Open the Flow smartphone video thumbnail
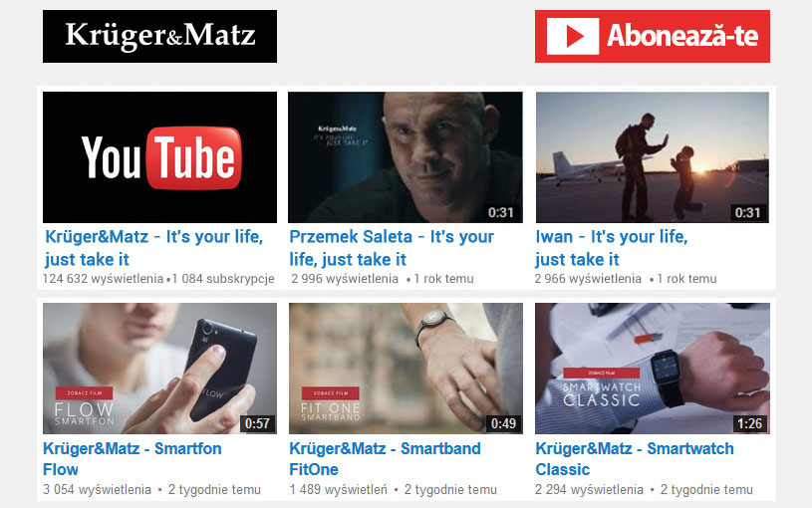The image size is (812, 508). [x=159, y=369]
